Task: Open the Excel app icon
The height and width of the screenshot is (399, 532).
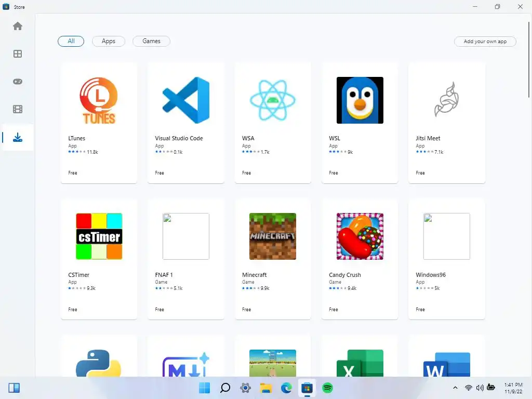Action: click(360, 363)
